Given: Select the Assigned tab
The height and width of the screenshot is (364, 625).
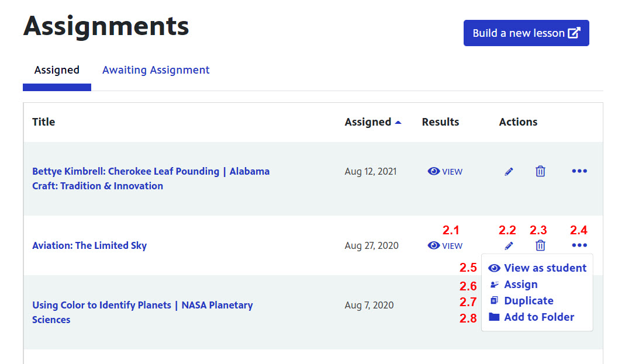Looking at the screenshot, I should 57,70.
